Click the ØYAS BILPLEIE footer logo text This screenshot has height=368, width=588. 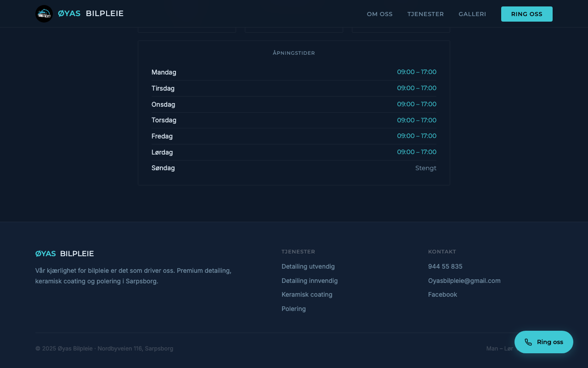[65, 254]
